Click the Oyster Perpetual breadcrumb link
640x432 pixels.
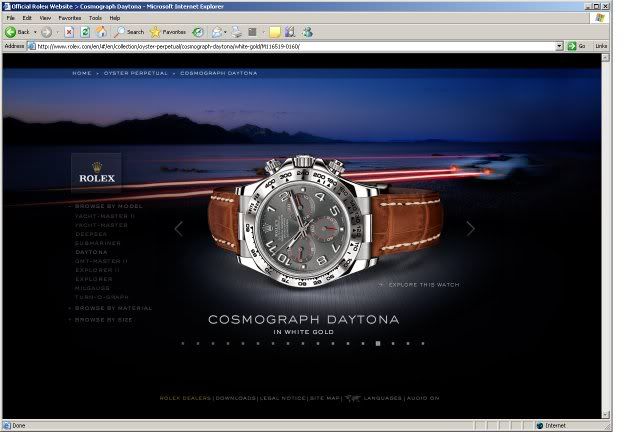[x=136, y=73]
